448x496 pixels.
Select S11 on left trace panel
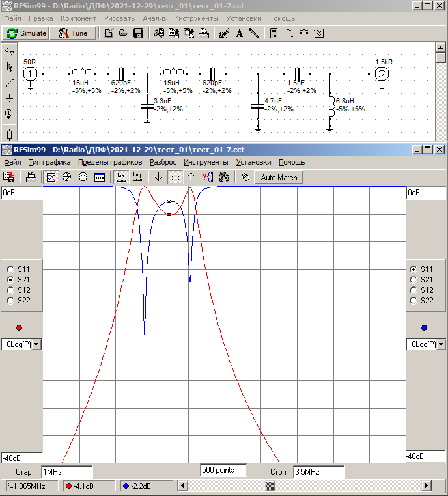click(x=19, y=269)
